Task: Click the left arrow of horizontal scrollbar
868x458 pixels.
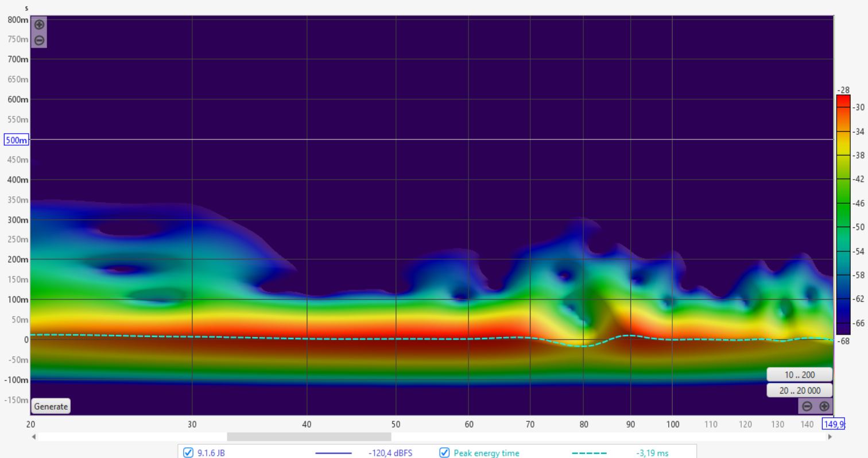Action: (x=34, y=437)
